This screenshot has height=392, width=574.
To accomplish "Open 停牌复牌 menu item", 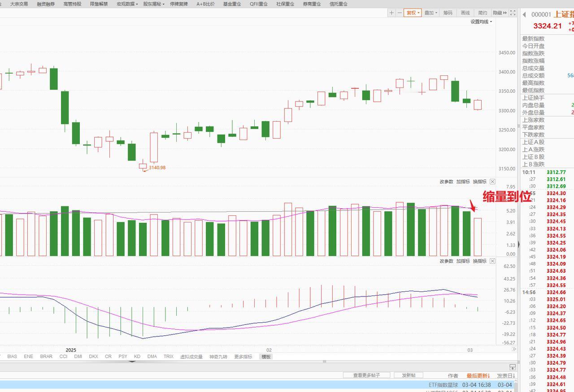I will pos(179,4).
